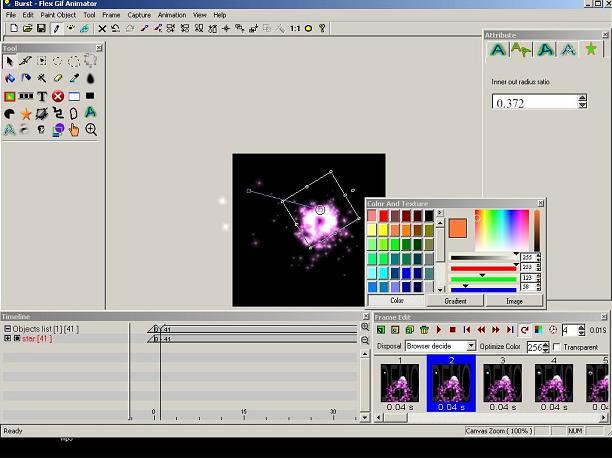Toggle the loop playback button
Screen dimensions: 612x459
pyautogui.click(x=524, y=330)
